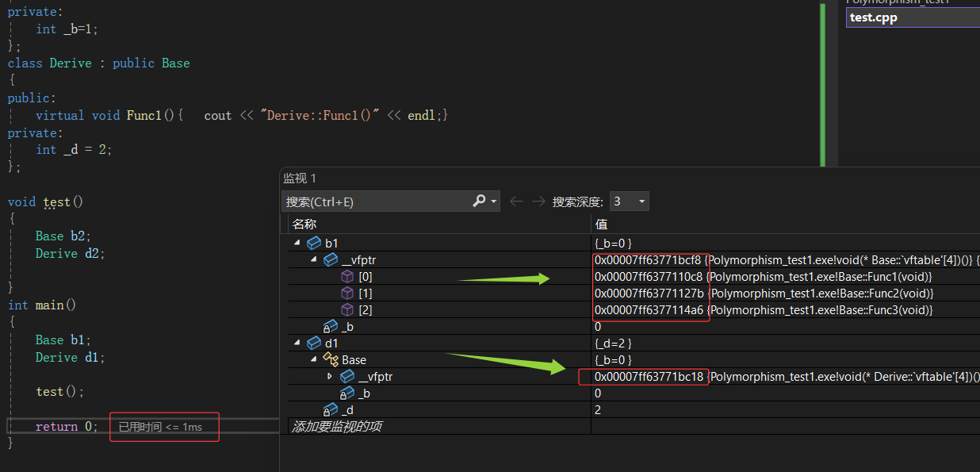
Task: Click the code line Base b1;
Action: pos(63,340)
